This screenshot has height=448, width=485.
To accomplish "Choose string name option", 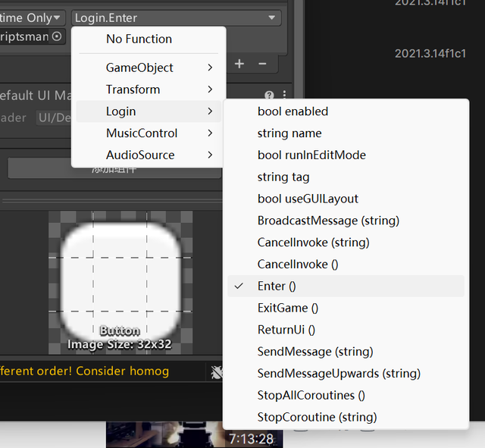I will coord(346,133).
